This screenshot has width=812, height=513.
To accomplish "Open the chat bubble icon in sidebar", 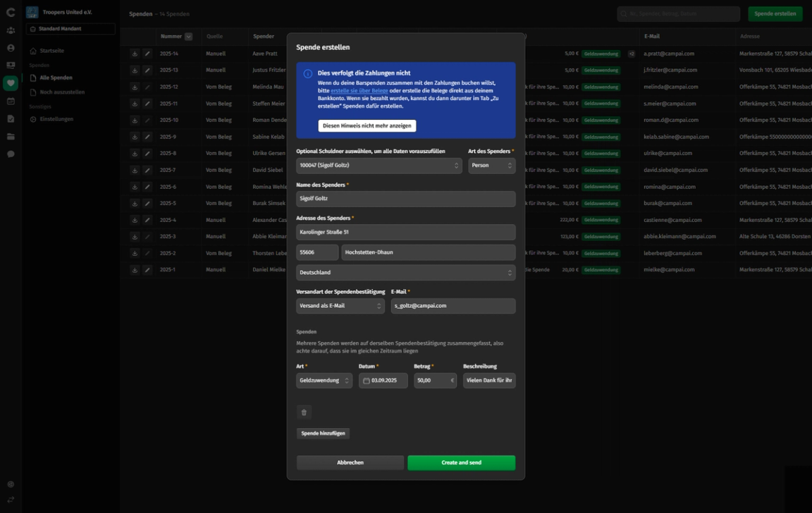I will [11, 154].
